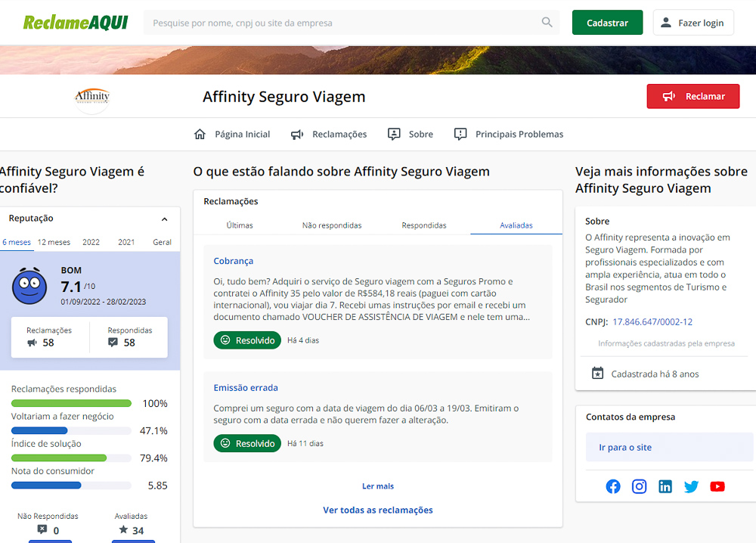Click the home icon beside Página Inicial
Image resolution: width=756 pixels, height=543 pixels.
click(x=200, y=134)
